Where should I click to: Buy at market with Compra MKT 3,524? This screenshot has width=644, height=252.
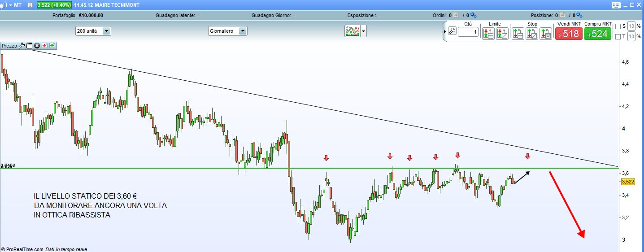click(598, 34)
